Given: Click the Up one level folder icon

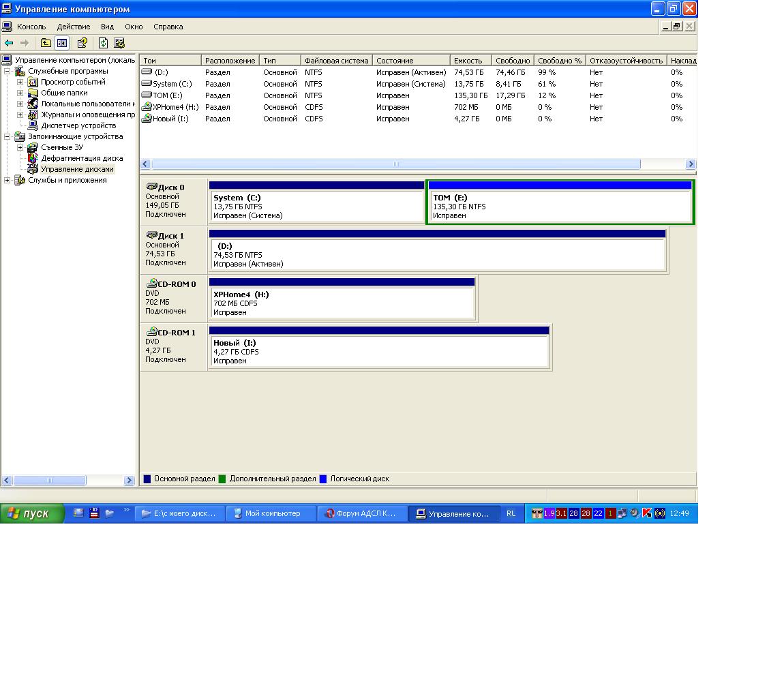Looking at the screenshot, I should pos(46,43).
